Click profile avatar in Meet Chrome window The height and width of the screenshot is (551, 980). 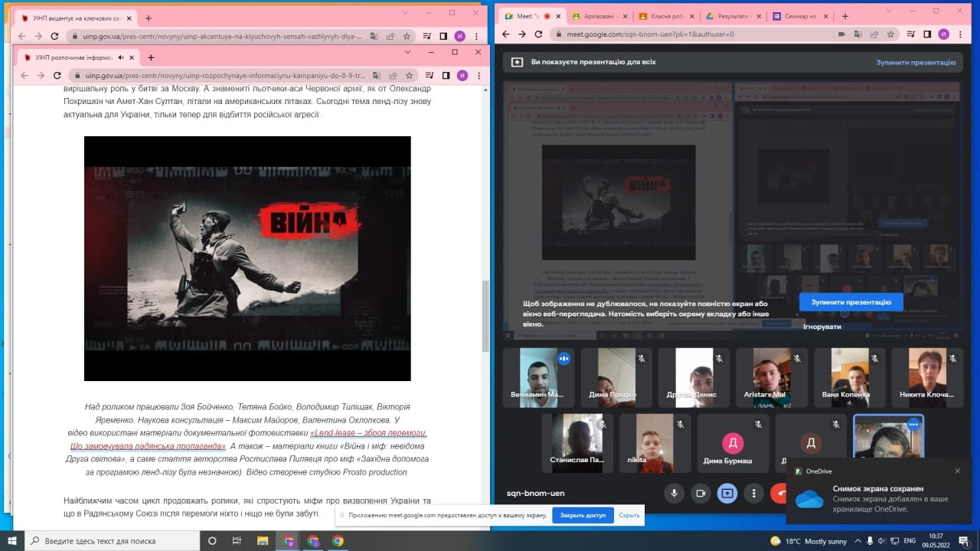click(944, 34)
